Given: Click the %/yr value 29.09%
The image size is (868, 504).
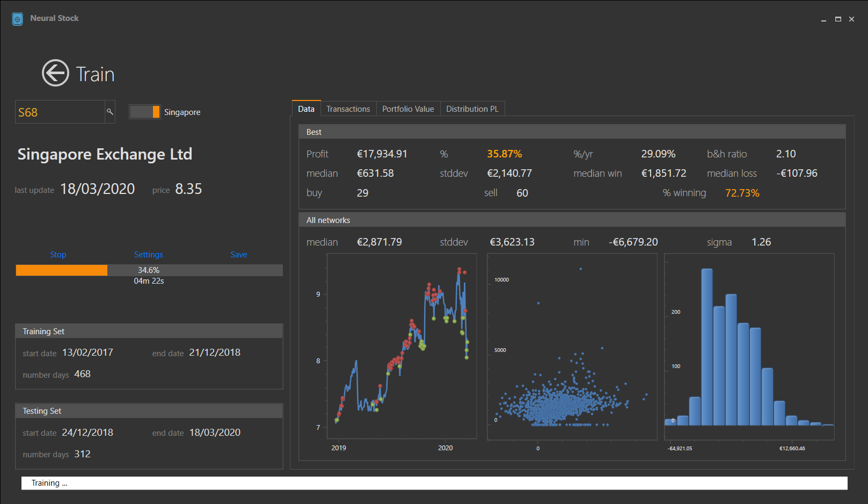Looking at the screenshot, I should [658, 154].
